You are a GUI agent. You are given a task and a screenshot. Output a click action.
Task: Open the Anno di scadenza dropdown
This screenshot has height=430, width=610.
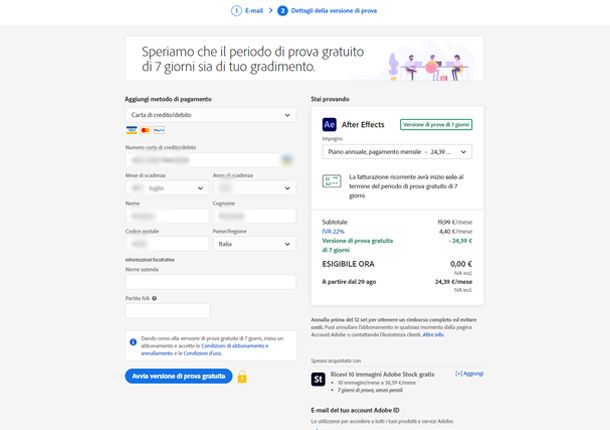(x=254, y=188)
